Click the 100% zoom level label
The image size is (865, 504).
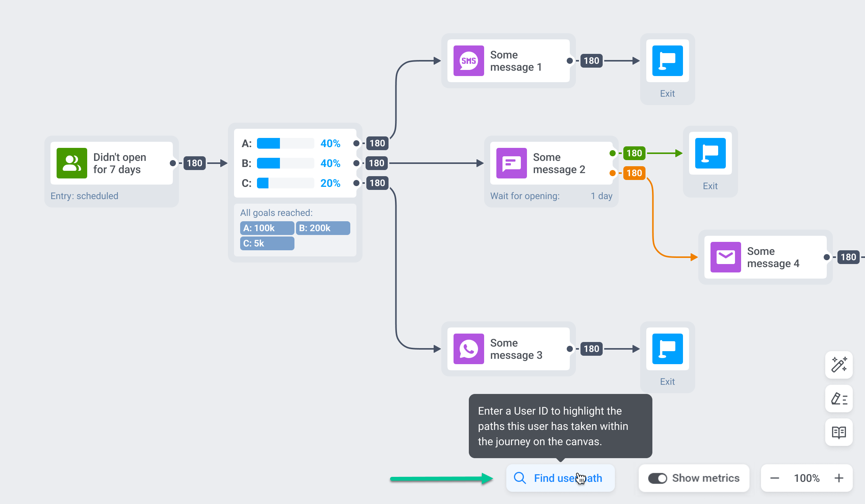coord(806,478)
